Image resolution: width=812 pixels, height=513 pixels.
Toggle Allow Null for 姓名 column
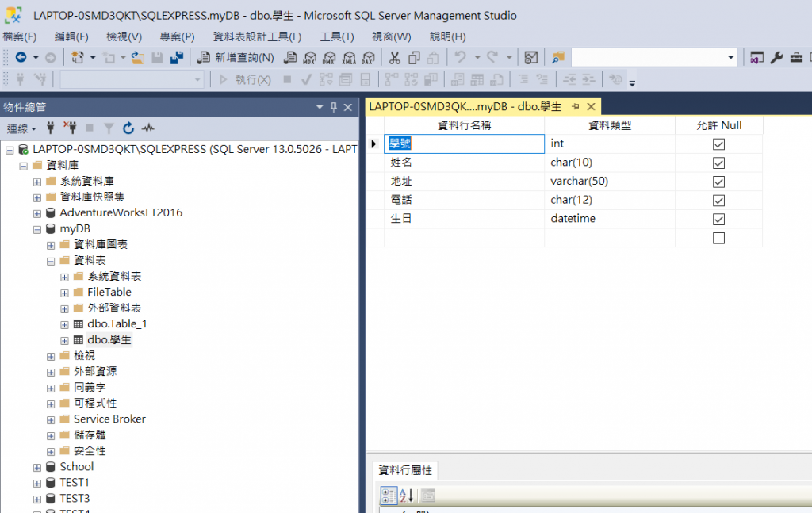tap(718, 163)
